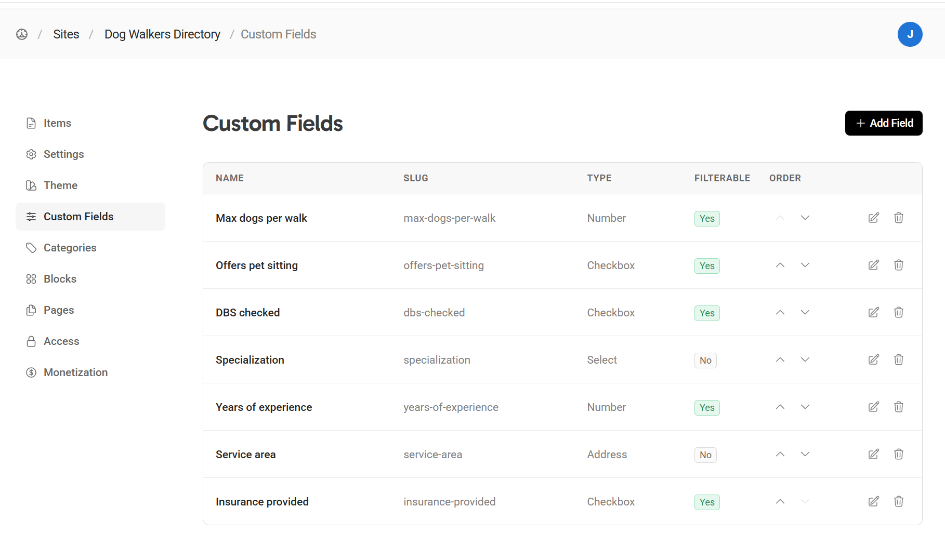Open Dog Walkers Directory breadcrumb
Screen dimensions: 945x560
(x=162, y=34)
